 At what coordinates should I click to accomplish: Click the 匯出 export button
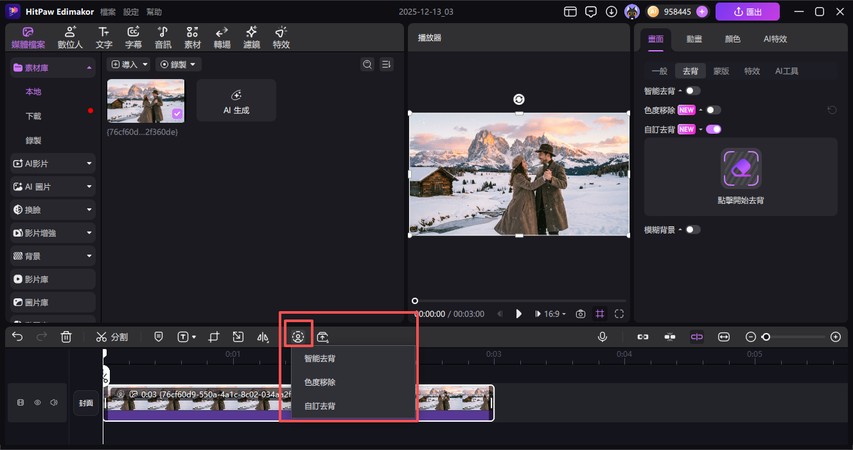click(x=747, y=12)
